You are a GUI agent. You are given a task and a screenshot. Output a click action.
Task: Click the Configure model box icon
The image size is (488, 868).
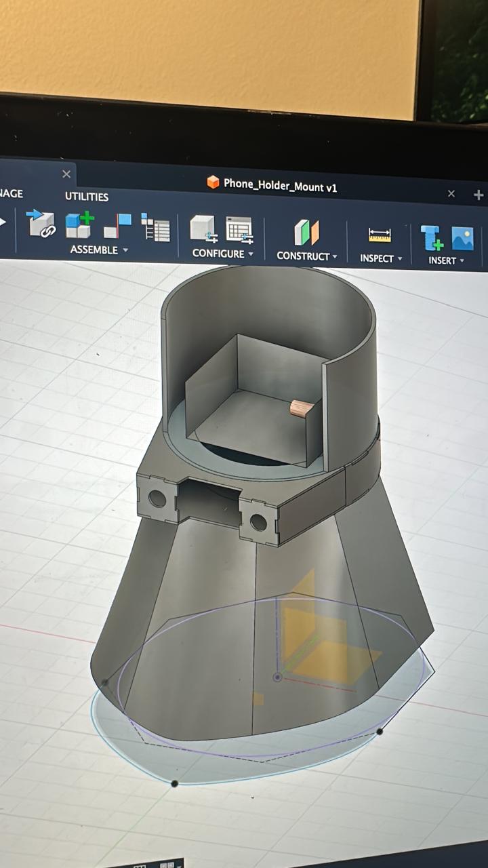click(x=203, y=229)
